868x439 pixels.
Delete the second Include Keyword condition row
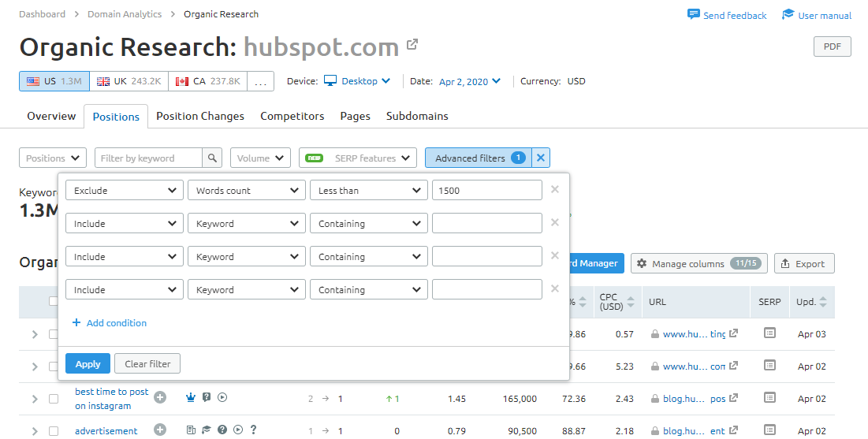(x=555, y=256)
